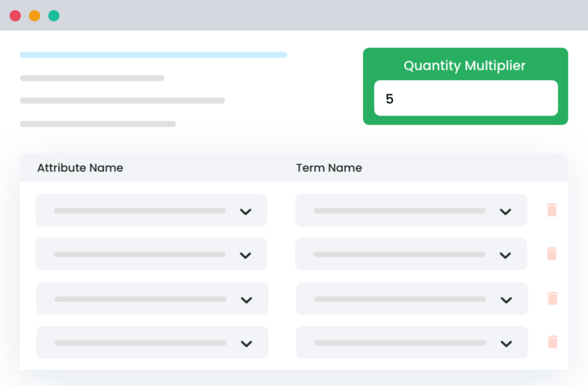This screenshot has height=386, width=588.
Task: Click the Attribute Name column header
Action: [x=80, y=168]
